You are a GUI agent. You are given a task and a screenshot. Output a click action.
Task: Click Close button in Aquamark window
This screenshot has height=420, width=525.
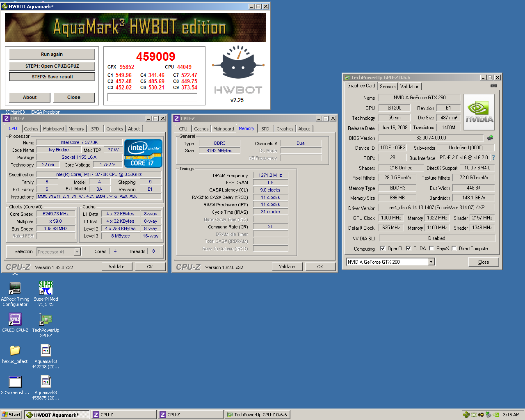[73, 97]
